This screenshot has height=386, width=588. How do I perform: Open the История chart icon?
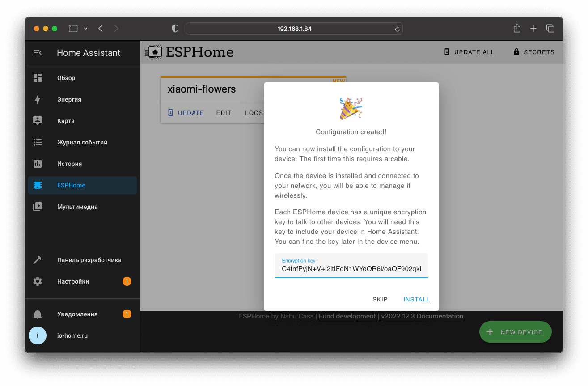(x=38, y=164)
